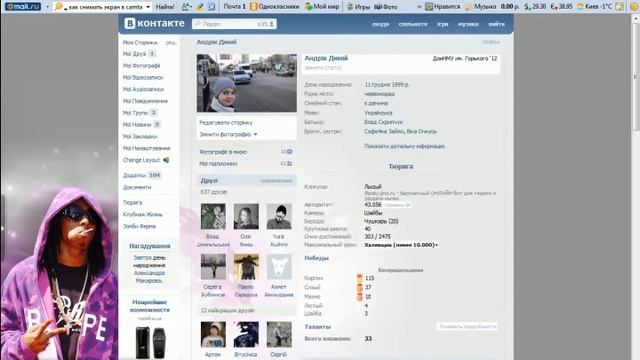
Task: Open Мої Закладки in the sidebar
Action: coord(140,137)
